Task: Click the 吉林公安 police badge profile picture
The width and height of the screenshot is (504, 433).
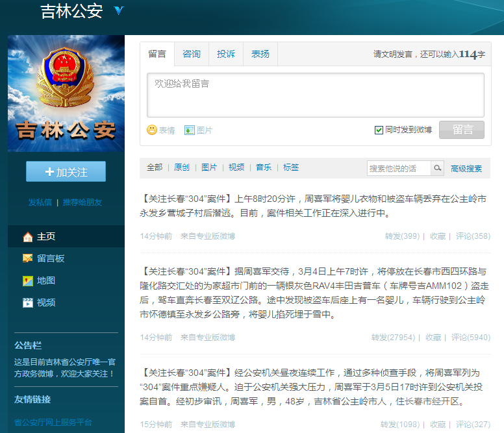Action: pos(66,93)
